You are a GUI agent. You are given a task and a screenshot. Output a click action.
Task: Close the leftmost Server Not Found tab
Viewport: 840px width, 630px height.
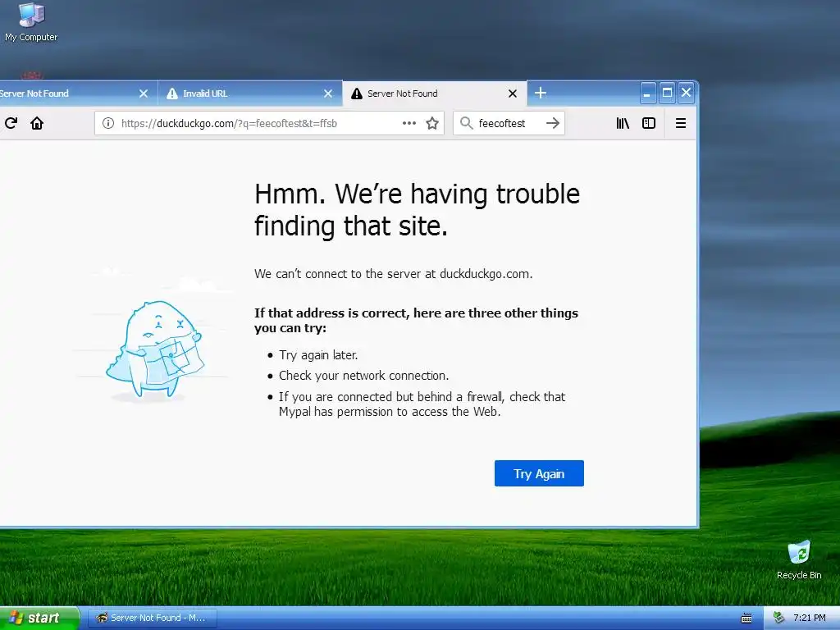point(144,94)
